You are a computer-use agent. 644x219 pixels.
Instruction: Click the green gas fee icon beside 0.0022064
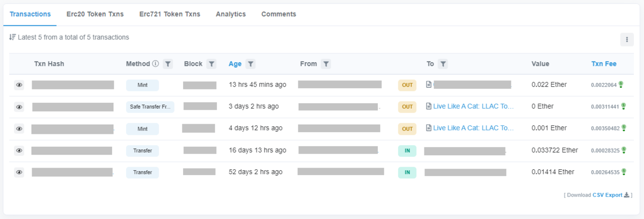621,85
